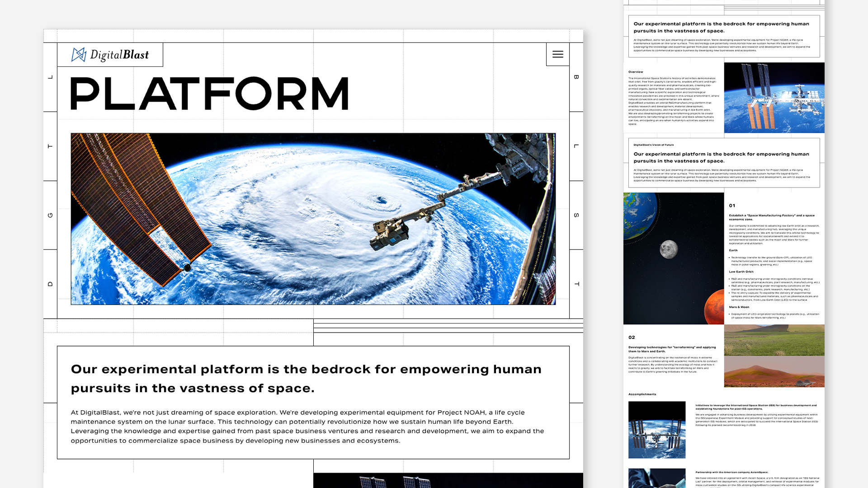This screenshot has width=868, height=488.
Task: Click the DigitalBlast logo
Action: tap(110, 55)
